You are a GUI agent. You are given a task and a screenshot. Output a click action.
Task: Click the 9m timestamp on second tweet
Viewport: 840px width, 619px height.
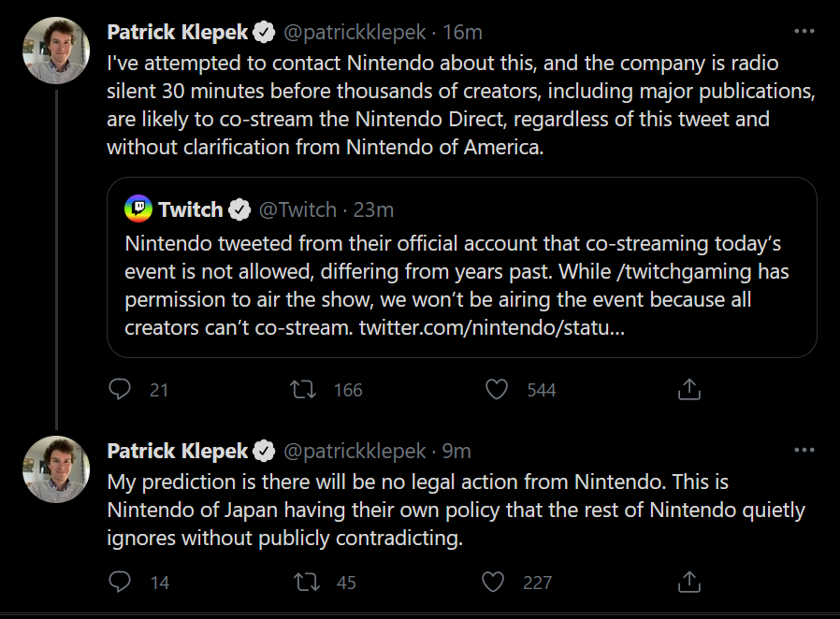pyautogui.click(x=456, y=452)
